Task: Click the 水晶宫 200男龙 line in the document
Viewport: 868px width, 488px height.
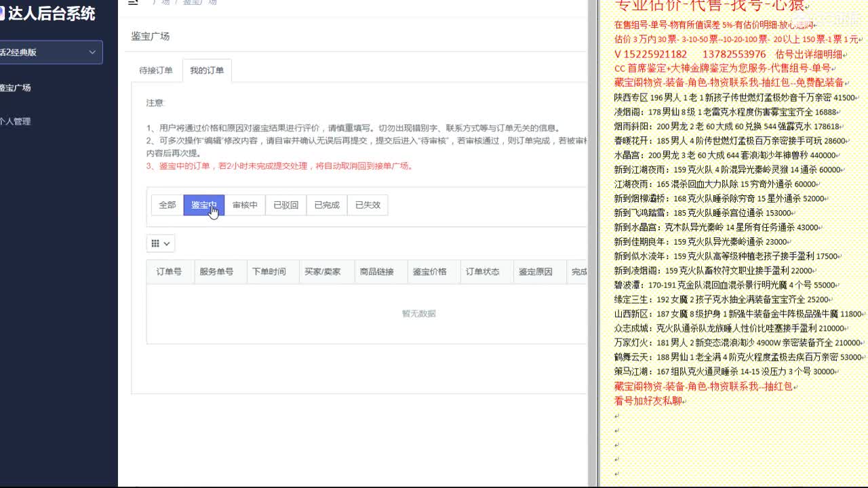Action: (x=726, y=155)
